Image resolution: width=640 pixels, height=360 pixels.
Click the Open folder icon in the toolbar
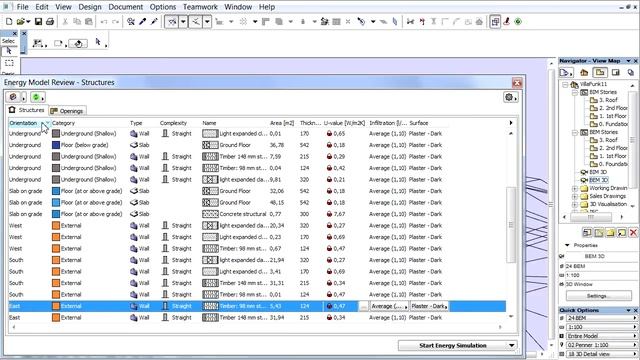coord(21,22)
